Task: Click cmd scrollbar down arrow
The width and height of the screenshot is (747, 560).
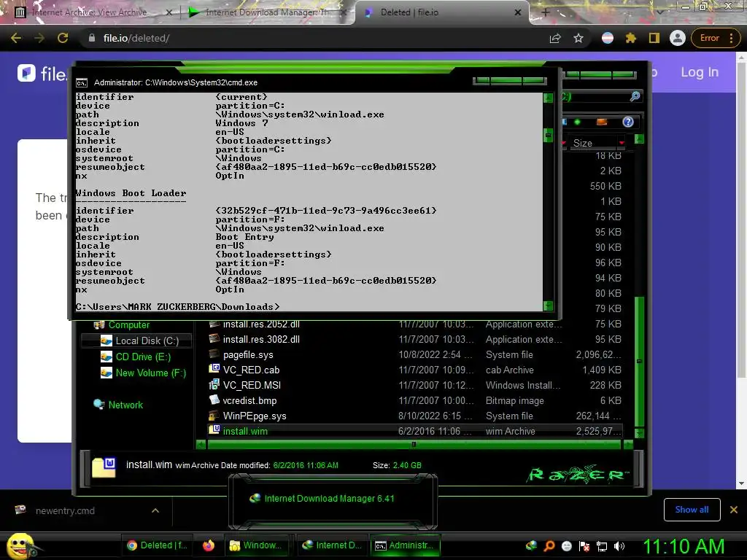Action: coord(549,306)
